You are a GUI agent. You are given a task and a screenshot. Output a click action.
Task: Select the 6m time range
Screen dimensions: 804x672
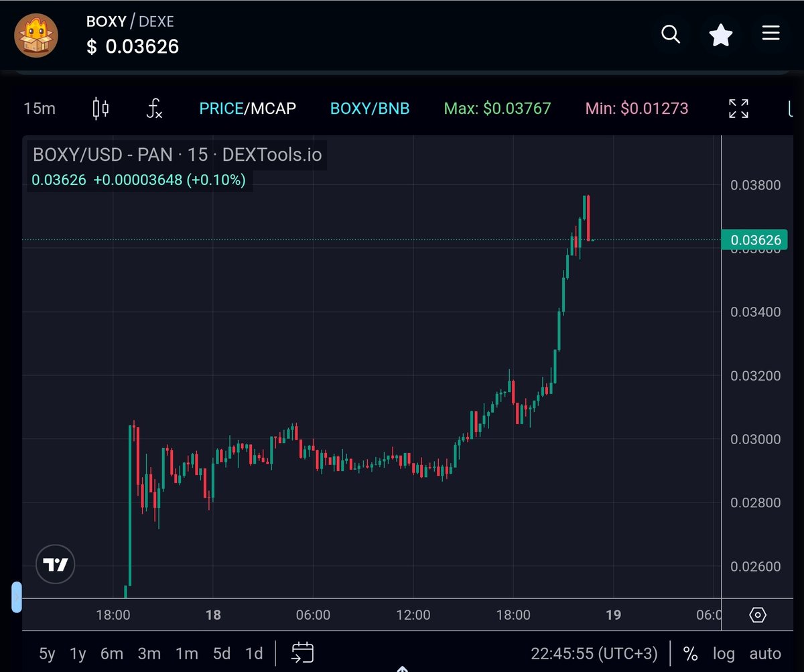(112, 653)
